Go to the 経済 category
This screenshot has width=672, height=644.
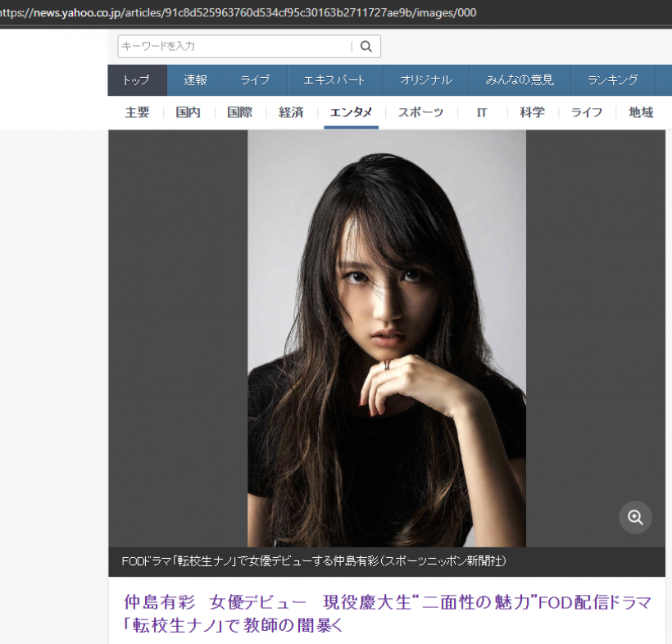pos(291,112)
